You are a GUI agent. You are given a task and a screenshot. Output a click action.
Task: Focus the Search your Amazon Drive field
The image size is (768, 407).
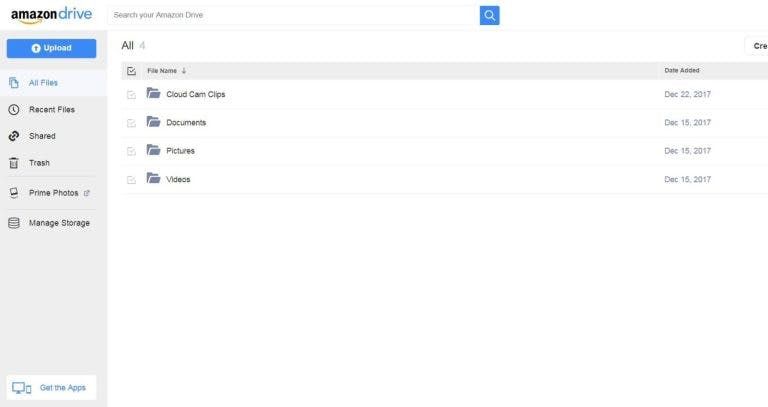click(293, 15)
